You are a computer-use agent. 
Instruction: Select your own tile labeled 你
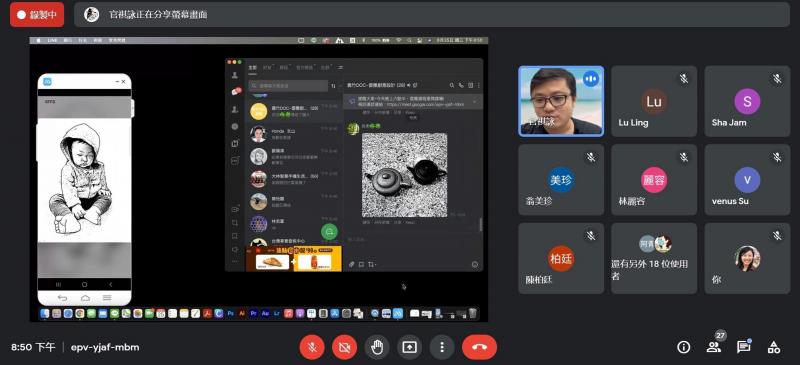click(x=747, y=258)
